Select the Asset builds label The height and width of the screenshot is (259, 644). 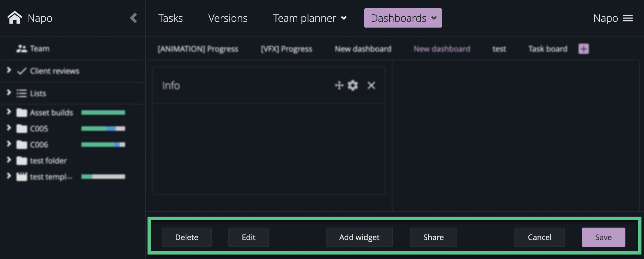(x=52, y=113)
